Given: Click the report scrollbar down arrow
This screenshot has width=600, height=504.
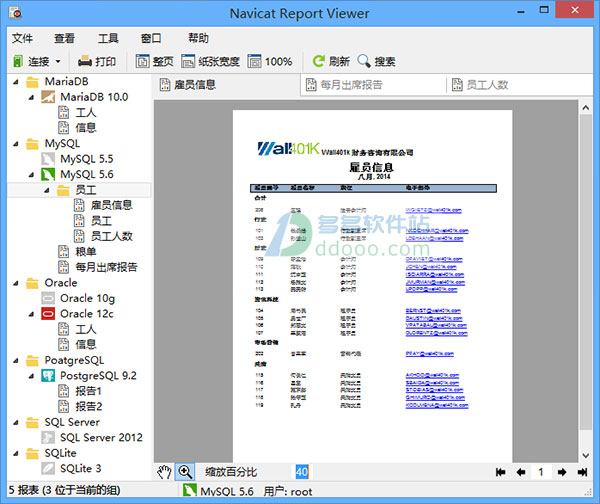Looking at the screenshot, I should pyautogui.click(x=585, y=455).
